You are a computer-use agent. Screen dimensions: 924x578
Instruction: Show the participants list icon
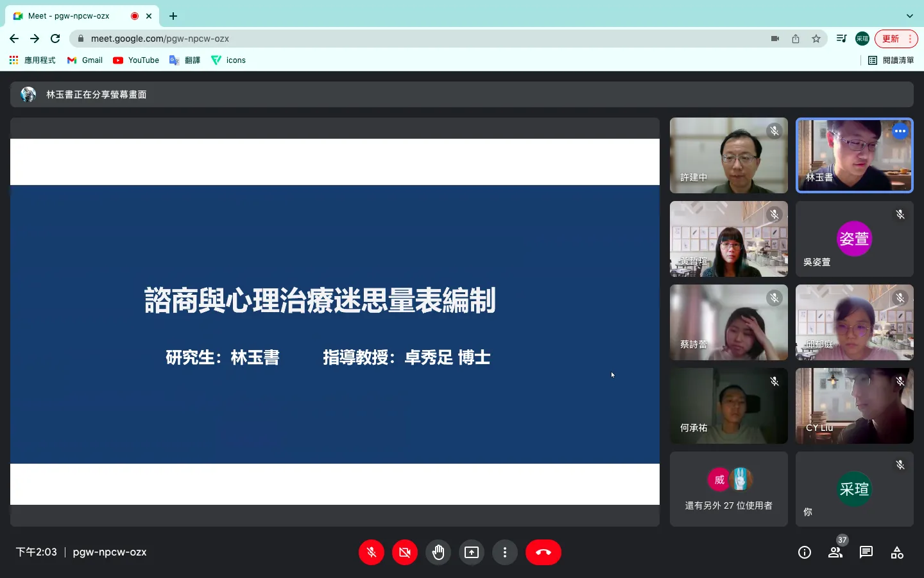click(835, 552)
